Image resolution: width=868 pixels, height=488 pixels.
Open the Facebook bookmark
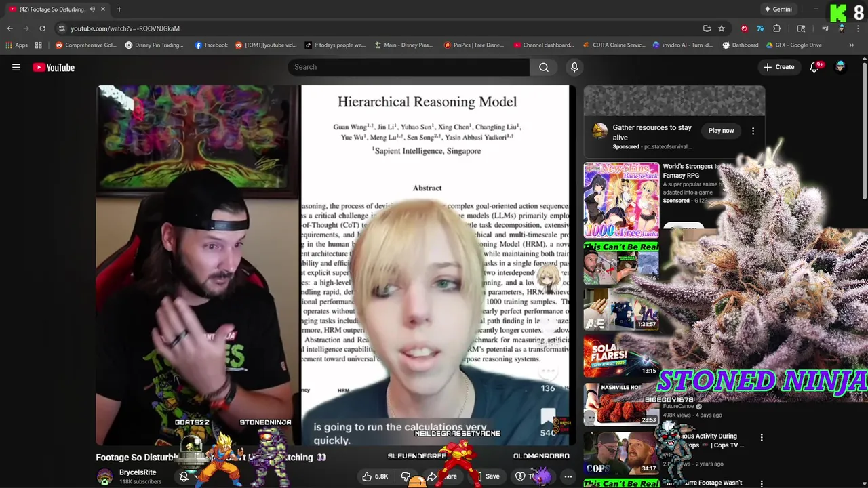[211, 45]
